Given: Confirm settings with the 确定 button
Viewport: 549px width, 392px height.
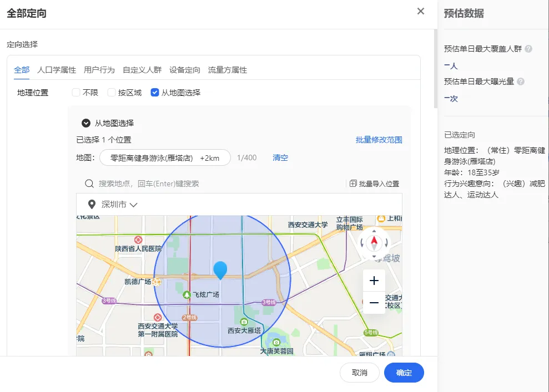Looking at the screenshot, I should pos(404,372).
